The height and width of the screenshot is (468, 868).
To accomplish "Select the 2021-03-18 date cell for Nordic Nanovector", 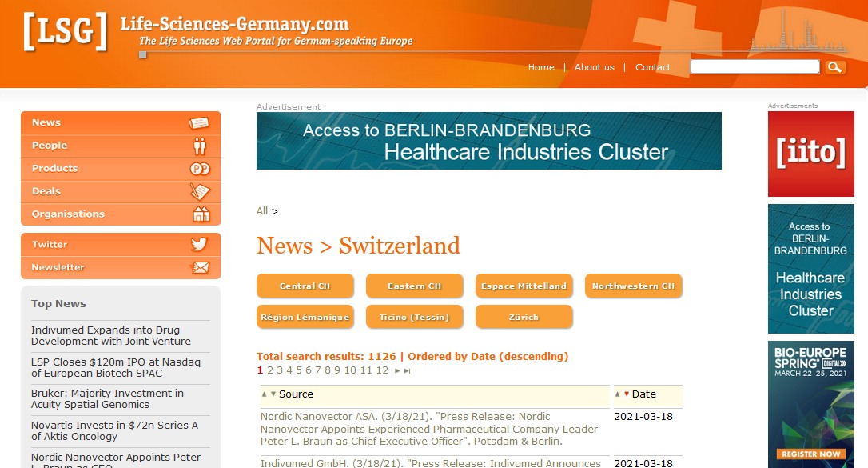I will tap(643, 417).
